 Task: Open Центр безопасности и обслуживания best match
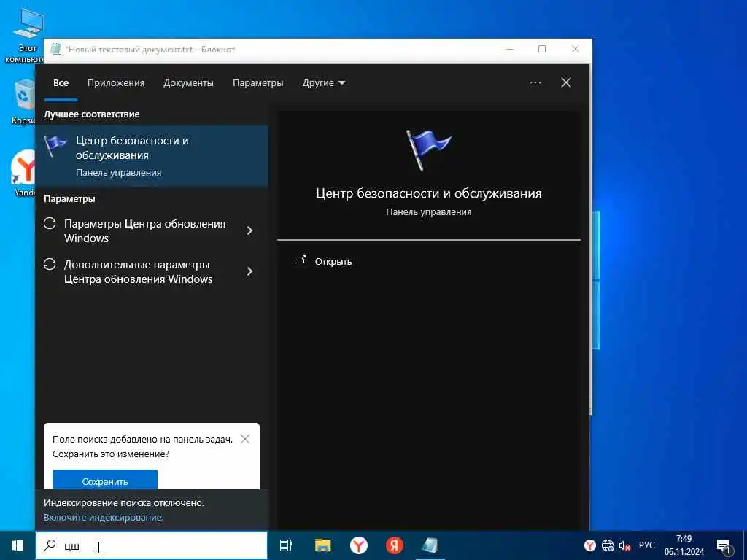[152, 156]
